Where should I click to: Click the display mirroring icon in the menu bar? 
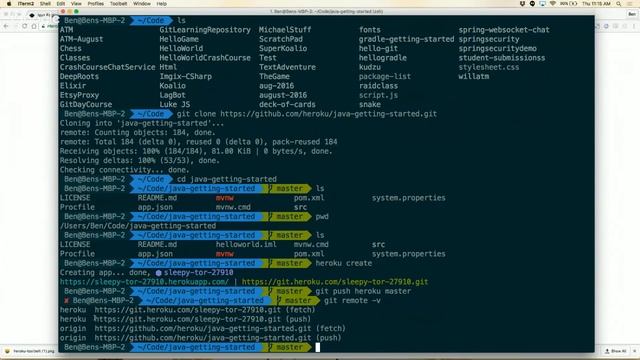542,3
